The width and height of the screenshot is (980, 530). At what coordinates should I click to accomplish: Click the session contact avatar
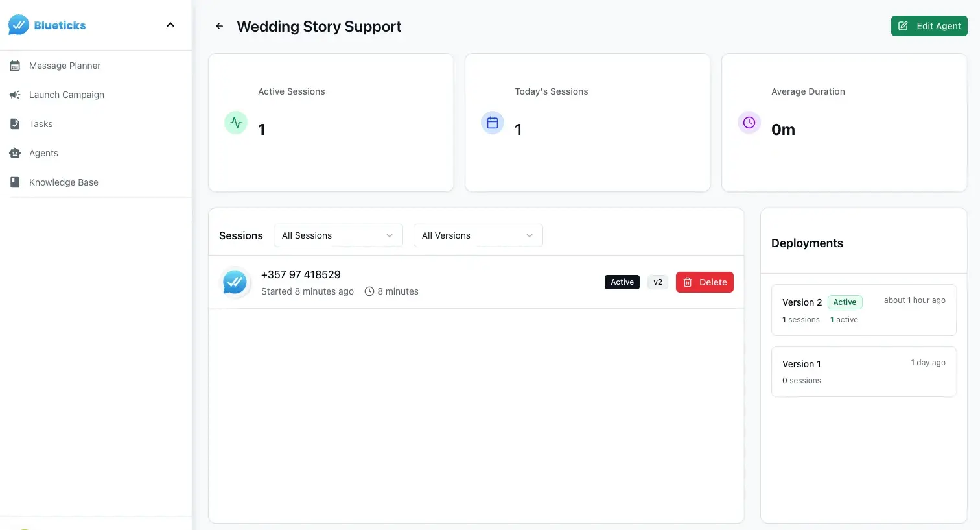point(235,283)
